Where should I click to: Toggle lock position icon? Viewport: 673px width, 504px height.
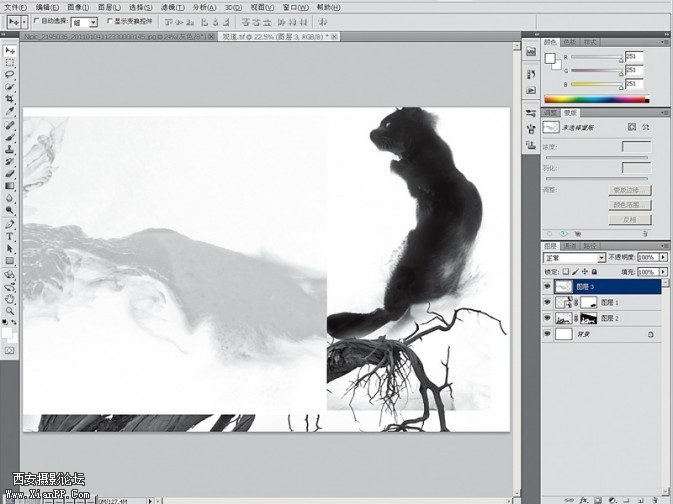[585, 271]
